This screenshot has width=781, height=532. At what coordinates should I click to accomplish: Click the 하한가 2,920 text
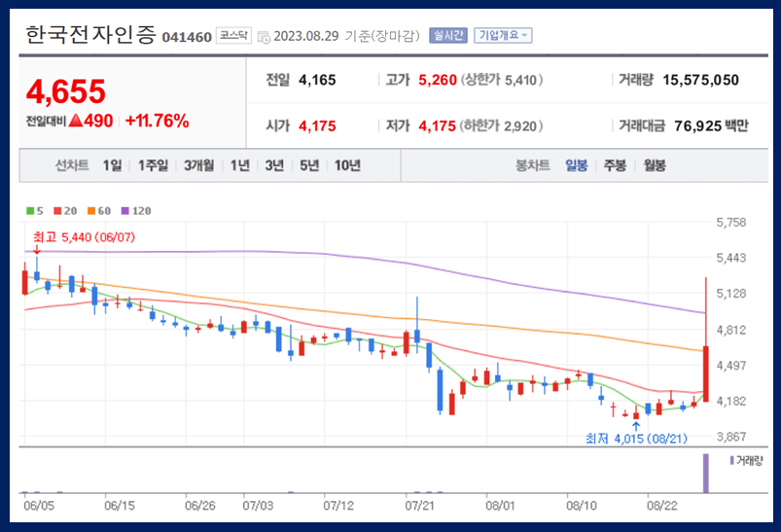(501, 126)
